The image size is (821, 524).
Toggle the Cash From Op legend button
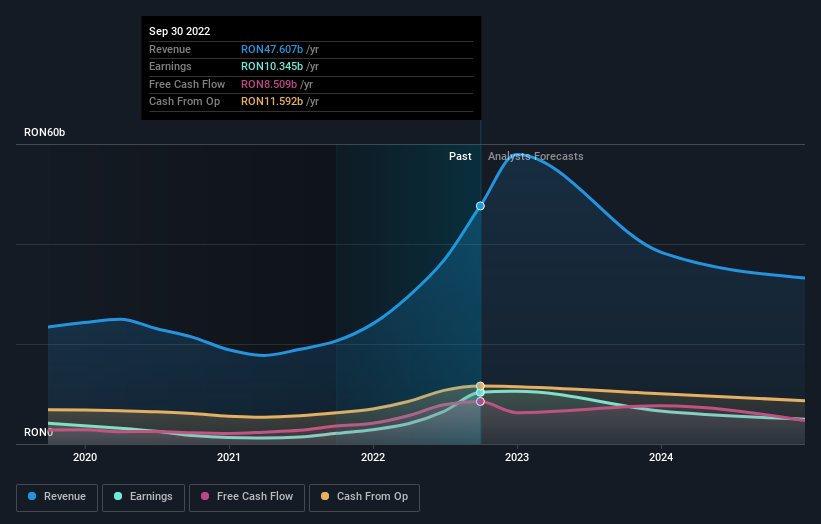(364, 497)
